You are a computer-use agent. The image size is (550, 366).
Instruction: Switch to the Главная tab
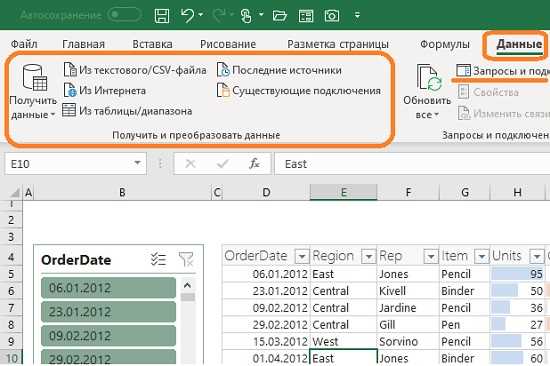coord(83,44)
